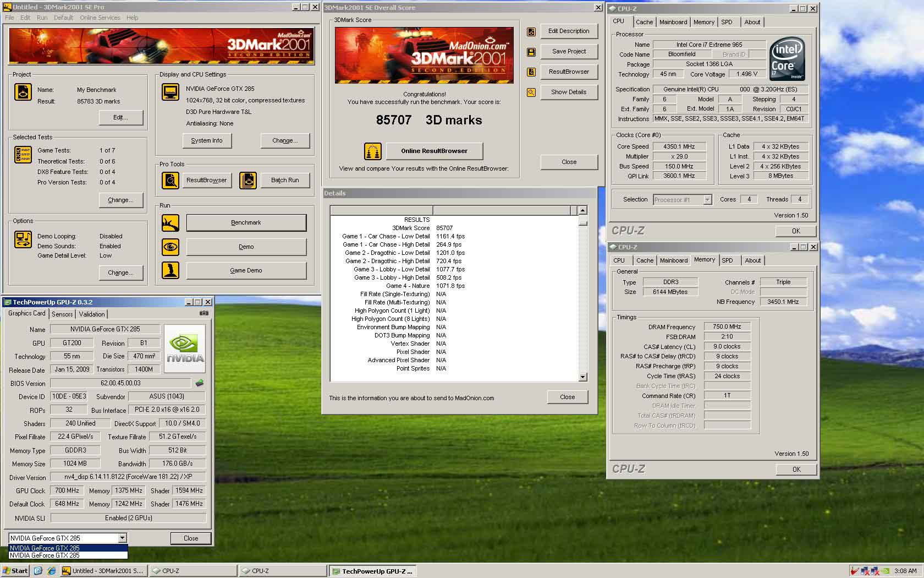Click the Benchmark run icon
The height and width of the screenshot is (578, 924).
pos(170,223)
